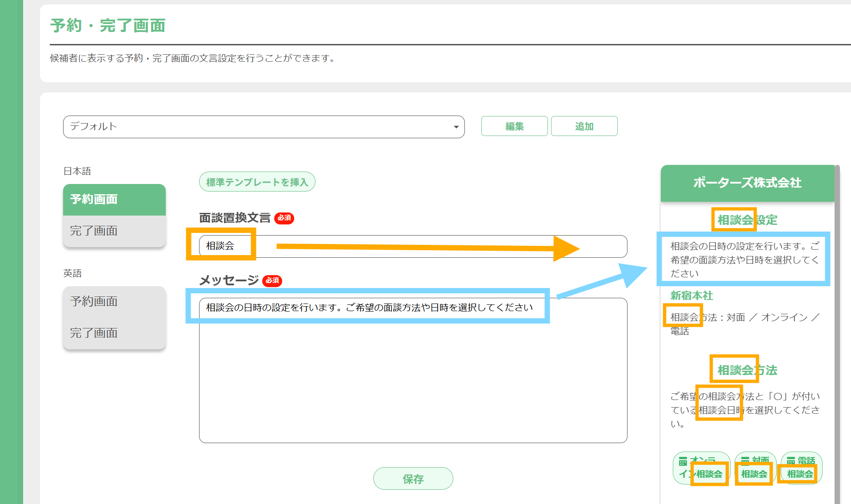Select the 電話相談会 option in the preview
This screenshot has width=851, height=504.
coord(800,468)
